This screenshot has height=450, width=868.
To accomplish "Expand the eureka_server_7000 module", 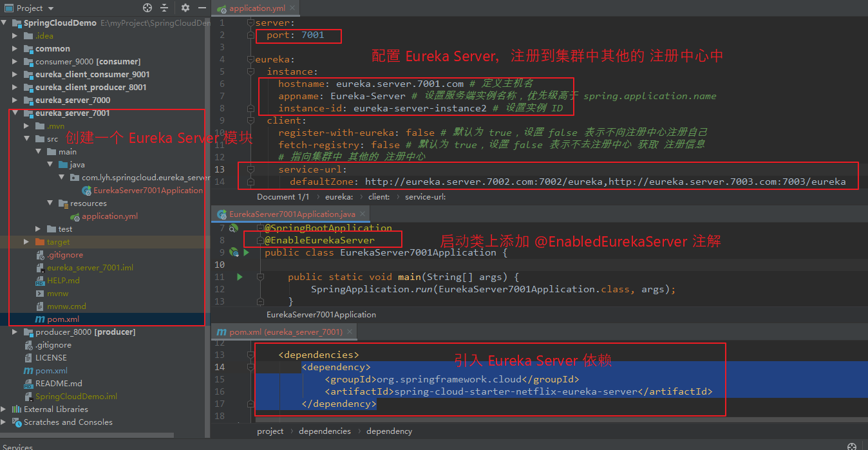I will pyautogui.click(x=15, y=100).
